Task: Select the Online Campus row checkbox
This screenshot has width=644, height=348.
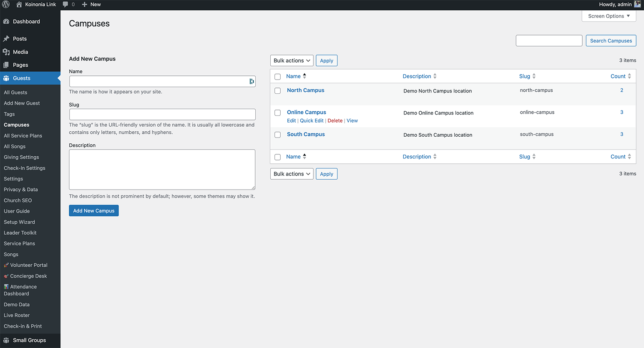Action: [x=278, y=113]
